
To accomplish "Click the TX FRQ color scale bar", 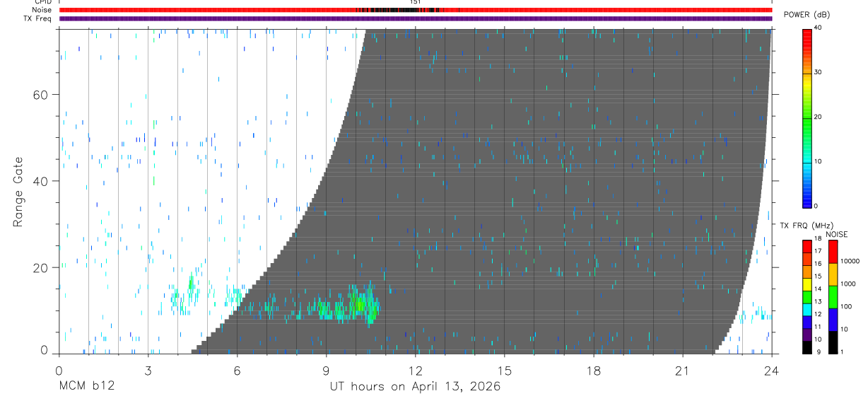I will click(x=807, y=296).
